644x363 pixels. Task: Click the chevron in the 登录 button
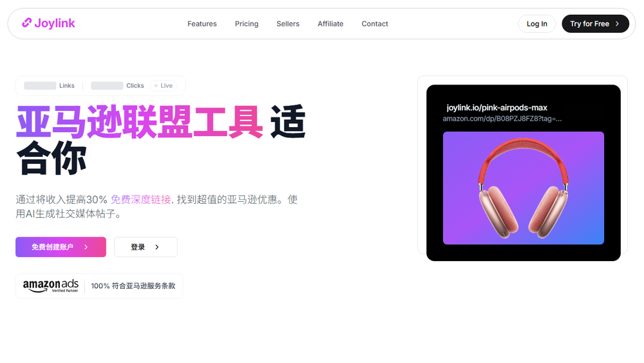[157, 247]
